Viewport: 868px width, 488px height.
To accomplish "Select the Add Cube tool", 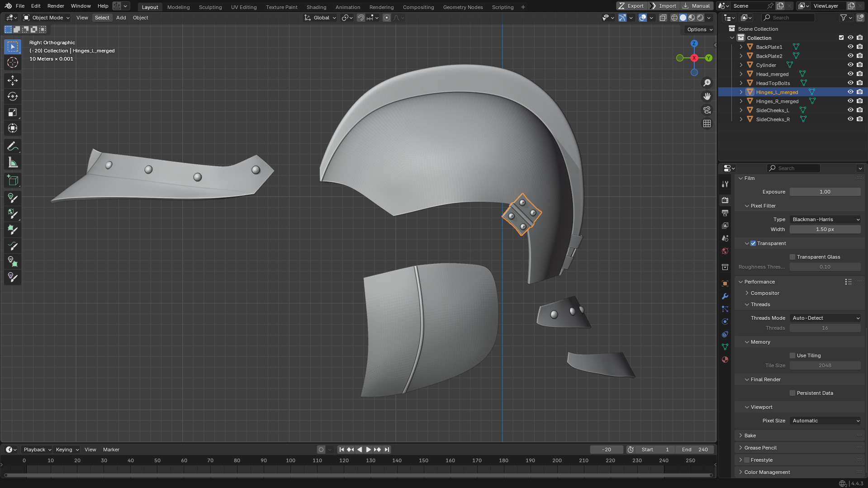I will coord(13,180).
